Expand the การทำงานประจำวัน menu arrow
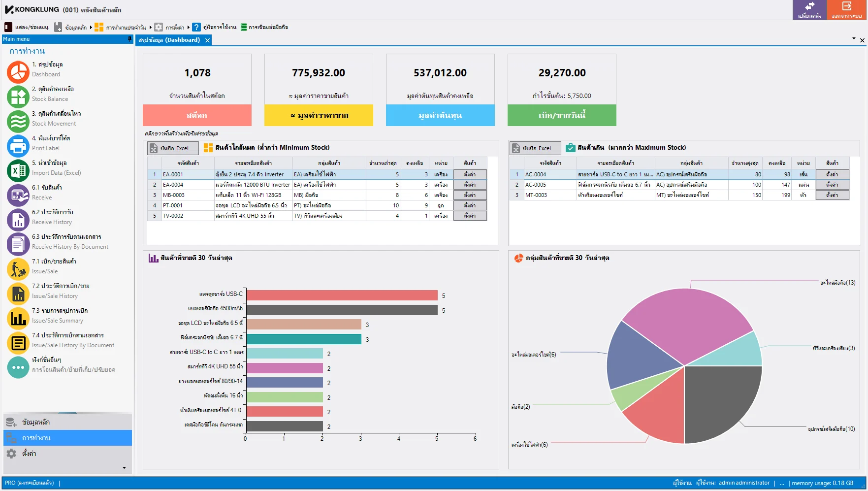Viewport: 868px width, 491px height. point(151,27)
